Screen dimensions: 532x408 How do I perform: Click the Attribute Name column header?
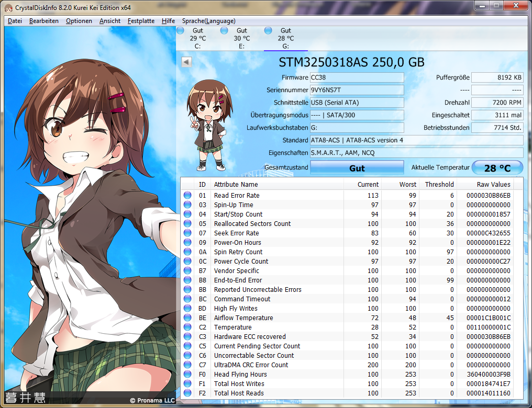277,184
